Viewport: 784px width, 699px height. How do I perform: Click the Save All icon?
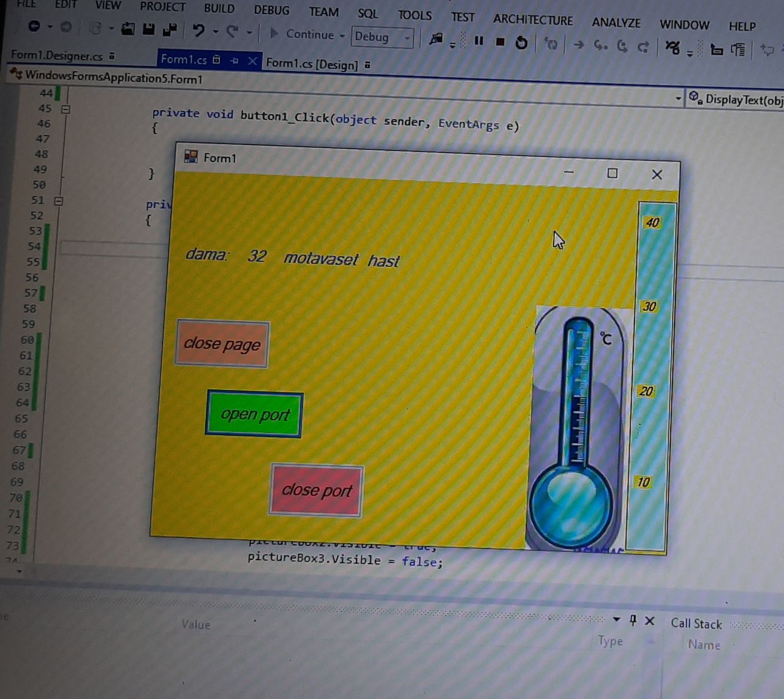(x=170, y=29)
